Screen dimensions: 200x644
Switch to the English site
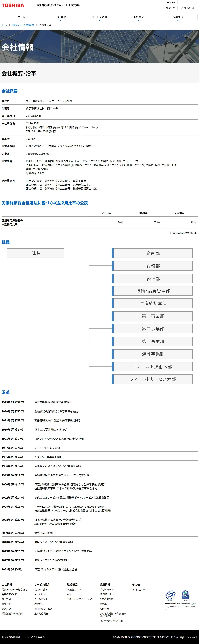coord(171,3)
